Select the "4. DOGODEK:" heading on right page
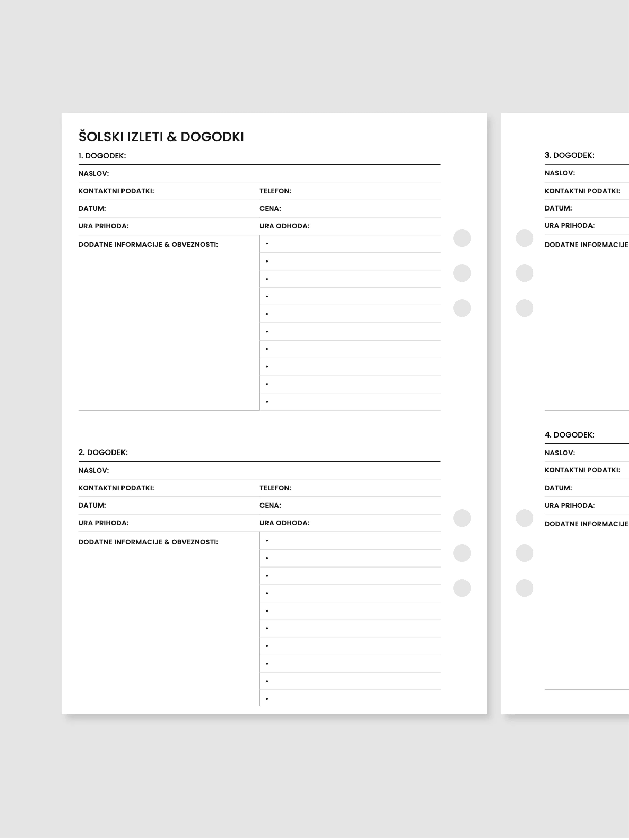Viewport: 629px width, 840px height. coord(569,435)
